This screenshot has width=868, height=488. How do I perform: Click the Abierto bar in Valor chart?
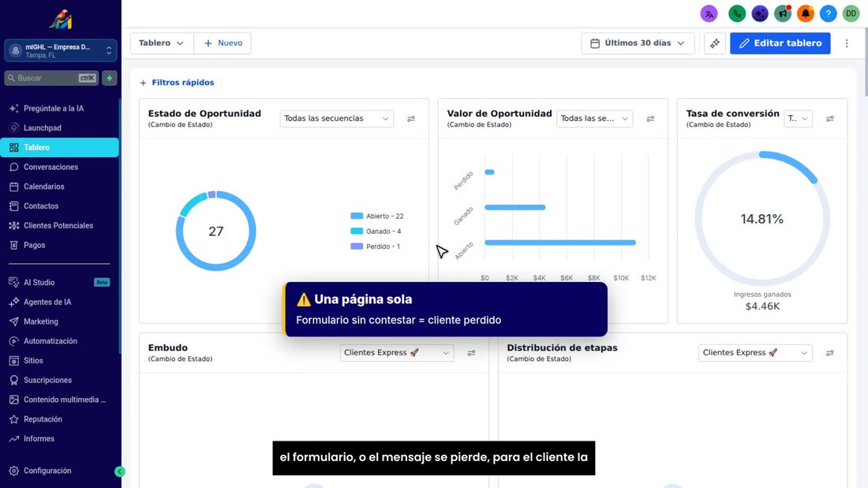[560, 242]
